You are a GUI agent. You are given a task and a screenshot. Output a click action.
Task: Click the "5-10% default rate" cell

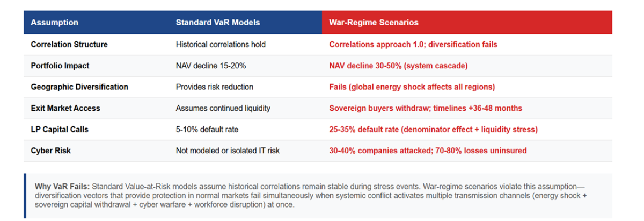click(x=207, y=129)
